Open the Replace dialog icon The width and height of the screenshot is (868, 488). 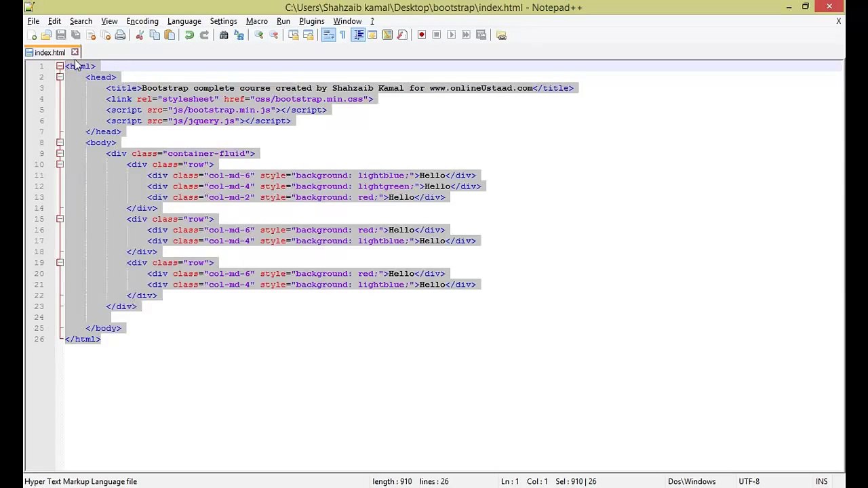[x=239, y=35]
